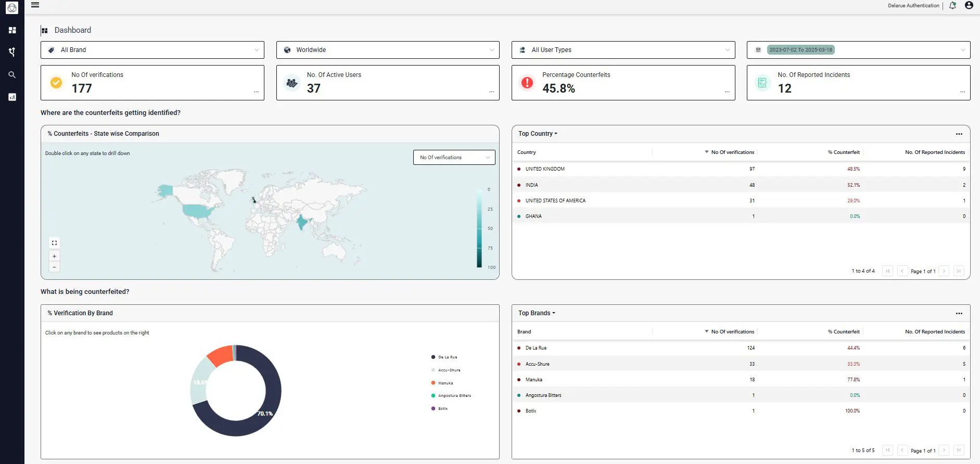Go to first page in Top Country table
The width and height of the screenshot is (980, 464).
coord(888,271)
